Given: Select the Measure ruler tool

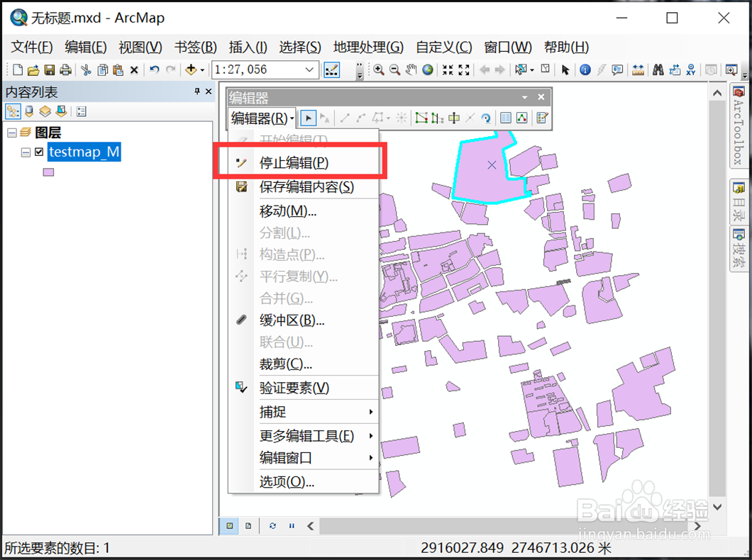Looking at the screenshot, I should click(x=638, y=70).
